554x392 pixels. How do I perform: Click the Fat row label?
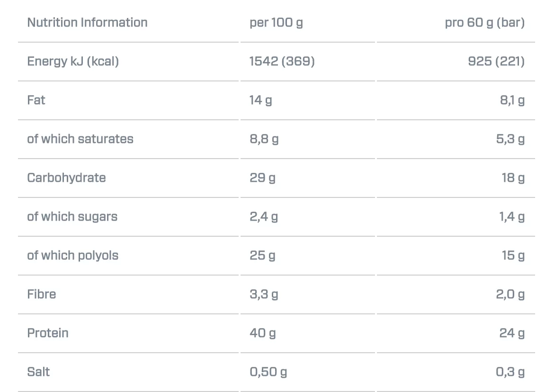point(36,100)
